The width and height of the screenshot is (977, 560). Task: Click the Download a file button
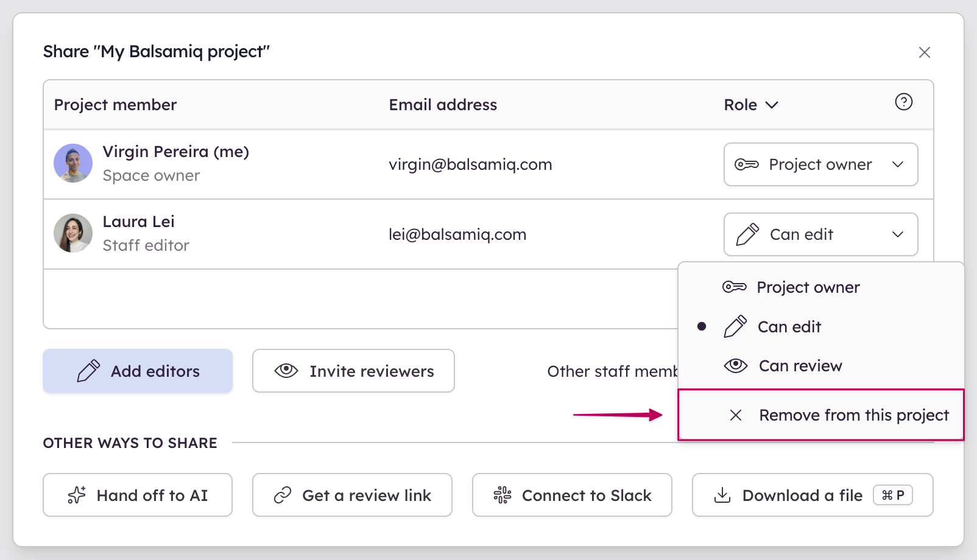(813, 495)
